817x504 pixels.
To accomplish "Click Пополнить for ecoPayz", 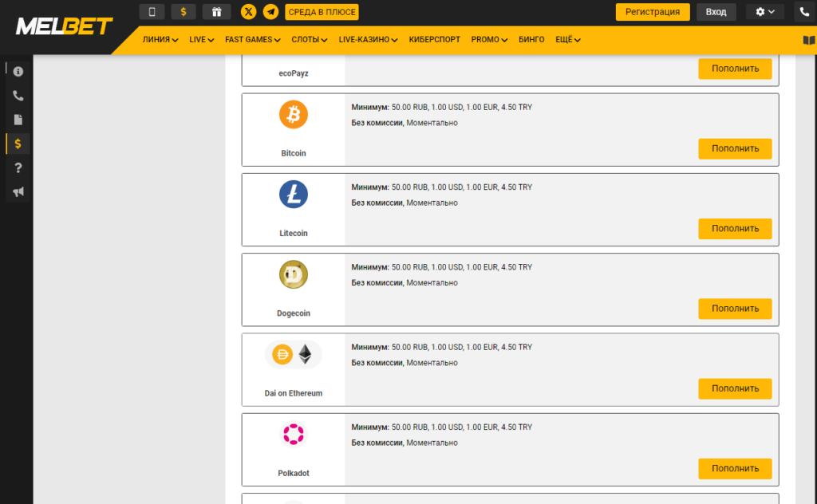I will pyautogui.click(x=735, y=69).
